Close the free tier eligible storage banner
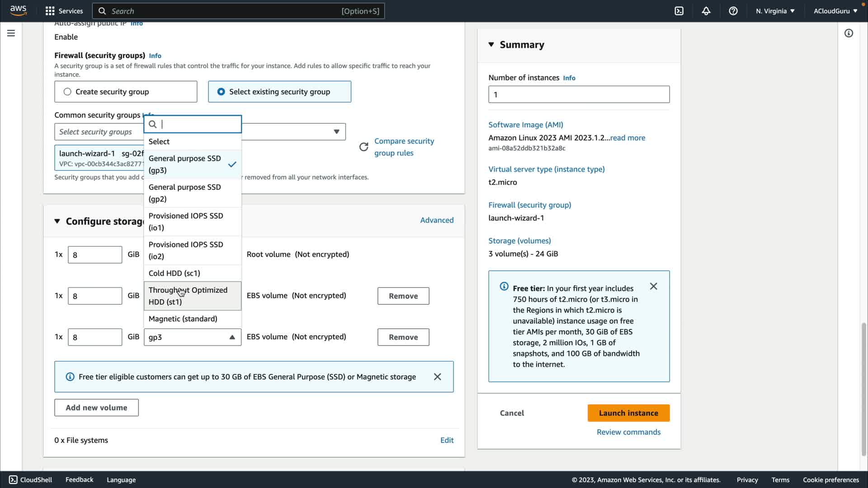Screen dimensions: 868x488 (437, 377)
